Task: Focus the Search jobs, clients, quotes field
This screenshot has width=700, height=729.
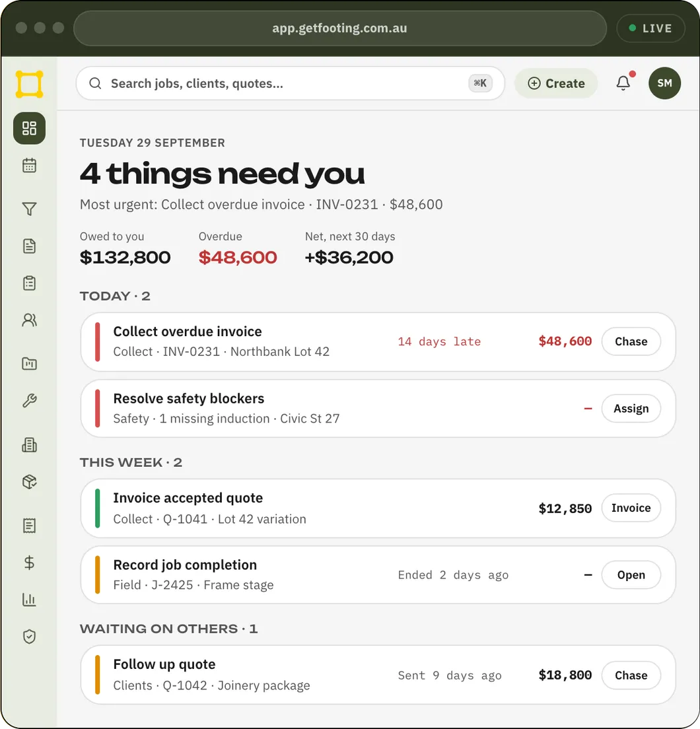Action: point(290,83)
